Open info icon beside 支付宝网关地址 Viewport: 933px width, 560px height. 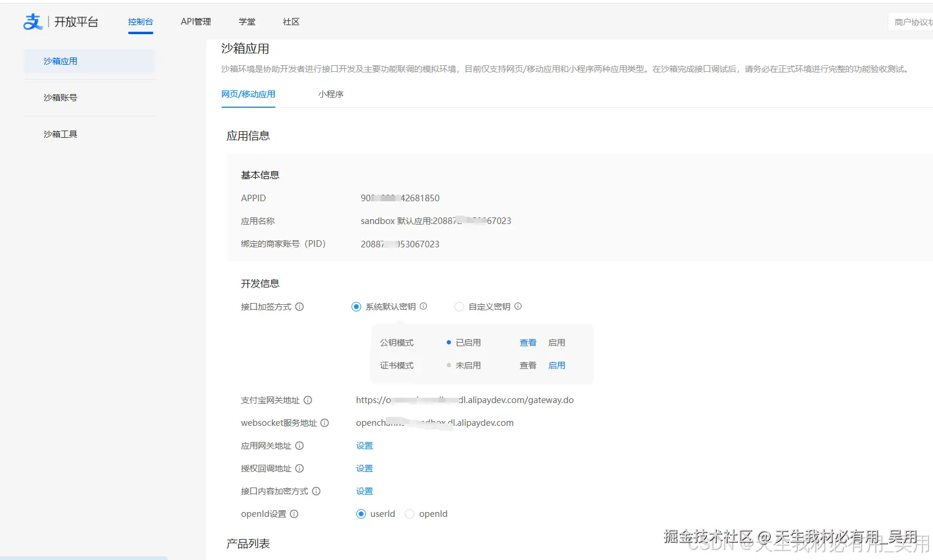coord(308,400)
